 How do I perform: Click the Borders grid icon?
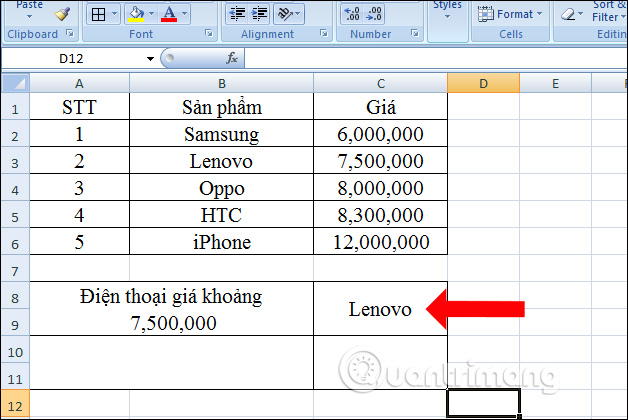99,14
